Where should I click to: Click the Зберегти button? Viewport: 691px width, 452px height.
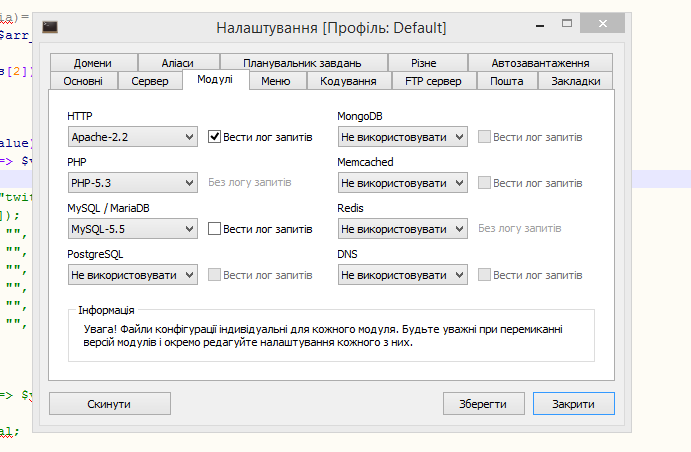pyautogui.click(x=484, y=404)
